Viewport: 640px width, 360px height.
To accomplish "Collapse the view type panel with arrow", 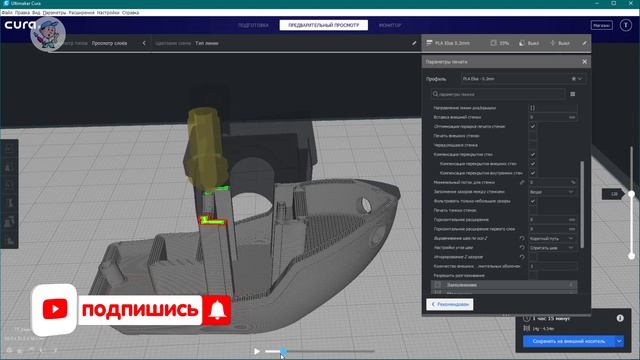I will click(x=144, y=43).
